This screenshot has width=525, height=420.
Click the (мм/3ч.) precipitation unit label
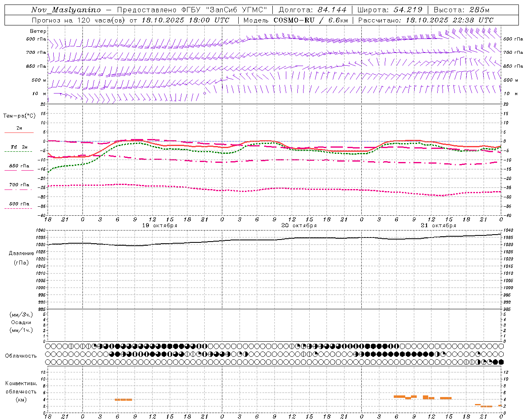coord(21,315)
